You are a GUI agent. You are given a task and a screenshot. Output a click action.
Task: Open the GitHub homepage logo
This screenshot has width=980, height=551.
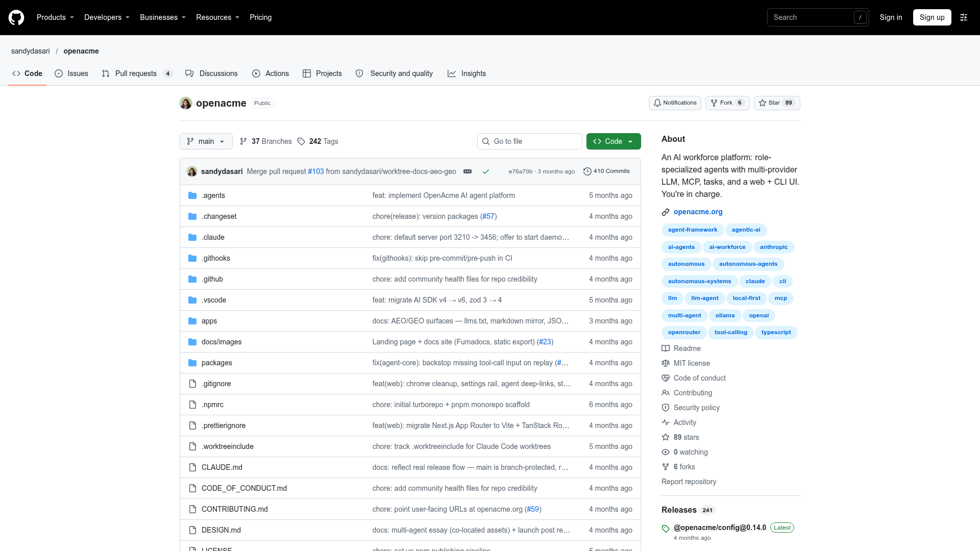point(16,17)
